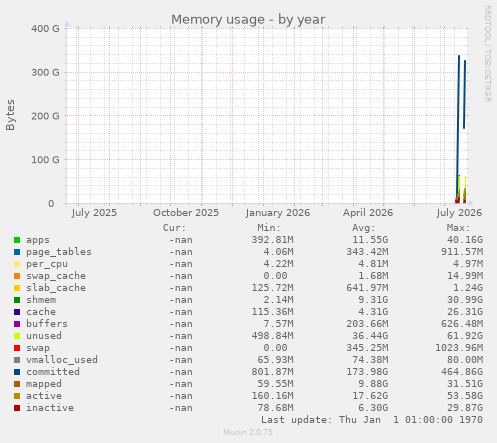This screenshot has width=497, height=443.
Task: Click the olive active legend swatch
Action: [17, 396]
